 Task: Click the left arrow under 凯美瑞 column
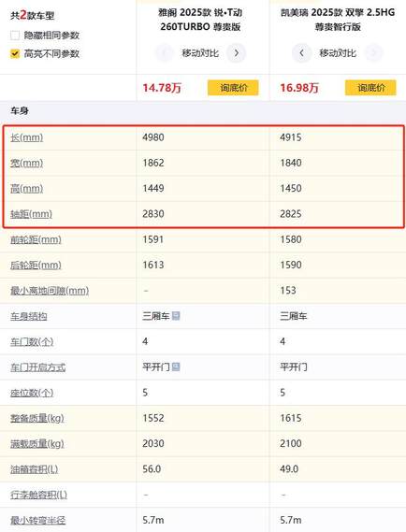[301, 53]
